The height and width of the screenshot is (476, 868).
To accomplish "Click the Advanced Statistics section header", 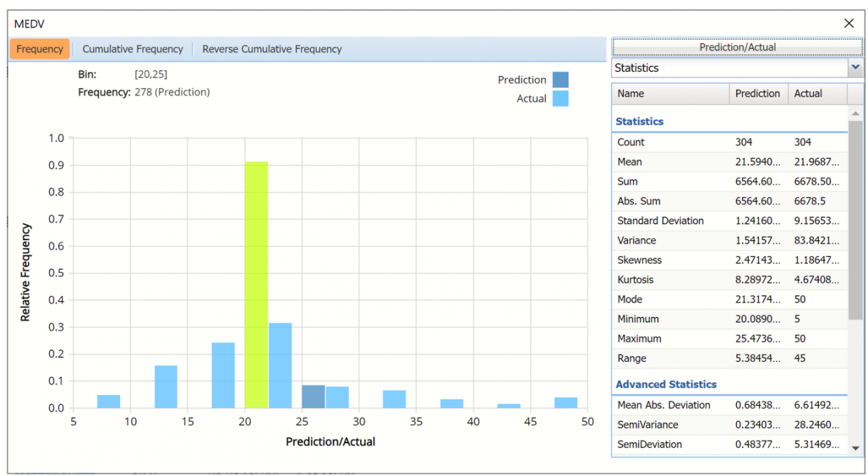I will pyautogui.click(x=665, y=384).
